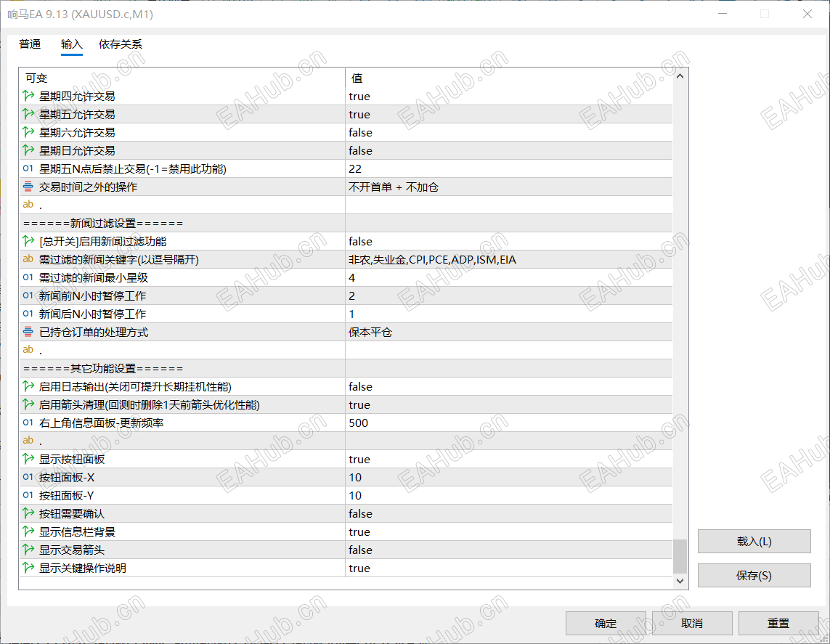Click the boolean icon beside 显示关键操作说明
The width and height of the screenshot is (830, 644).
[x=28, y=568]
